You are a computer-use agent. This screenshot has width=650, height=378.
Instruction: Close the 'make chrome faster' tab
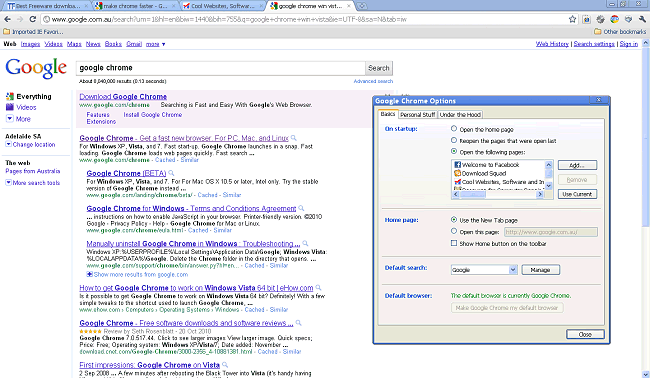[x=175, y=6]
